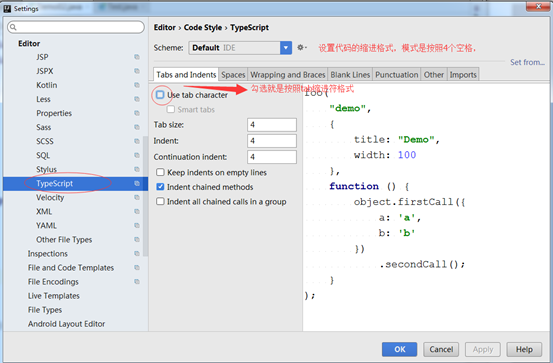Enable Use tab character
Viewport: 553px width, 363px height.
click(160, 95)
